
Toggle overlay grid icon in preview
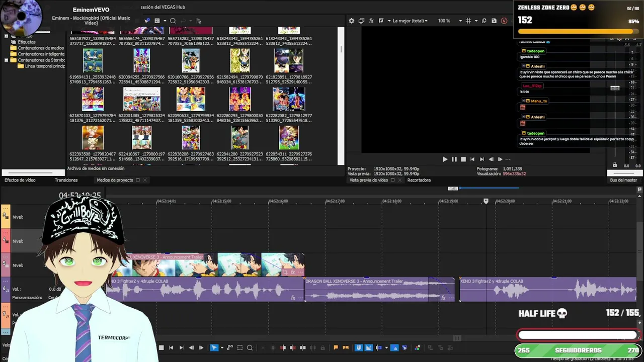[468, 21]
